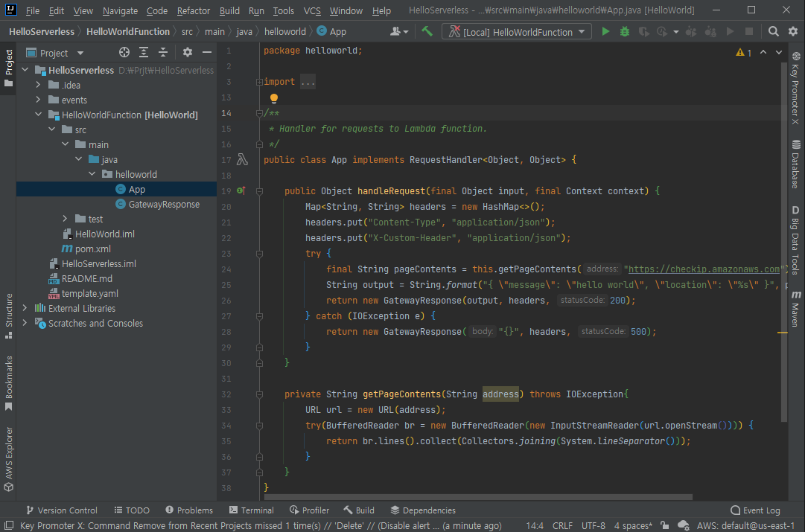Click the editor horizontal scrollbar

pos(477,497)
